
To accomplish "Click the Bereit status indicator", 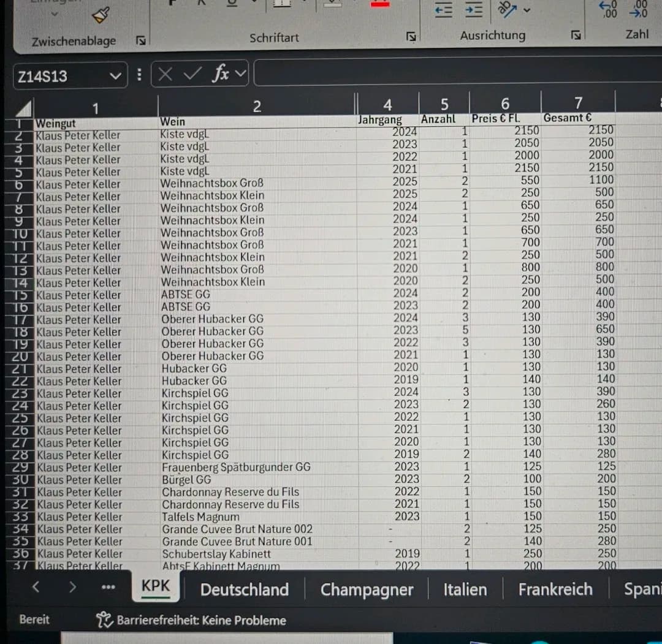I will click(34, 619).
